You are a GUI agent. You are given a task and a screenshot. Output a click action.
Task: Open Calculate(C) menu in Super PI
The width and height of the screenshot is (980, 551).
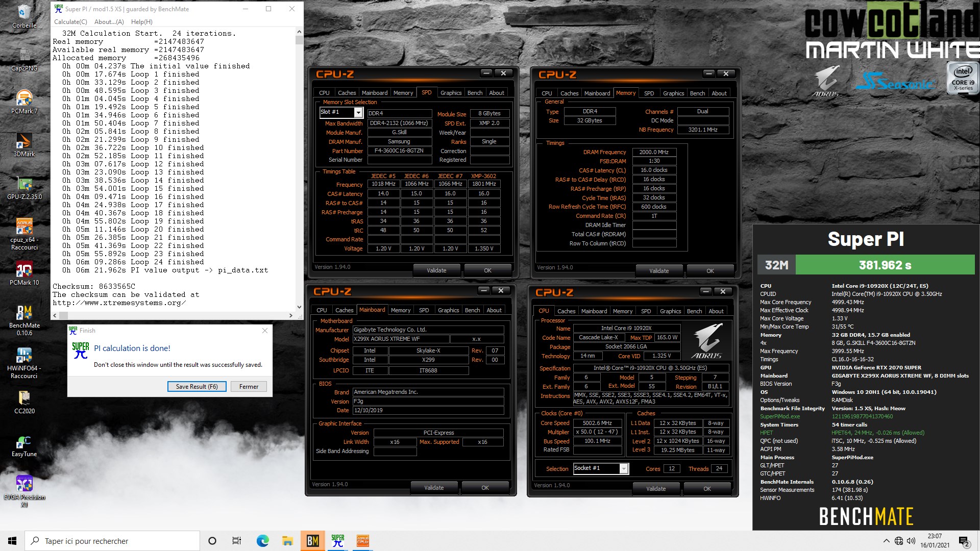point(70,22)
